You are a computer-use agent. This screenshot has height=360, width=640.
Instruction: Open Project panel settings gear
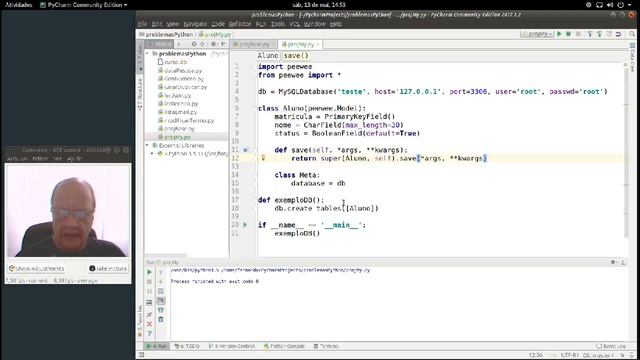pyautogui.click(x=213, y=44)
